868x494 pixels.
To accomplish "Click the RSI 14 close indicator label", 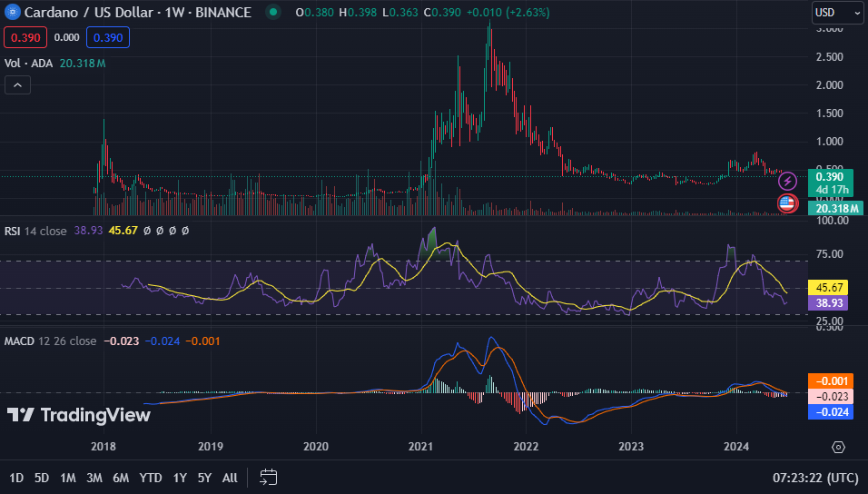I will click(x=35, y=231).
